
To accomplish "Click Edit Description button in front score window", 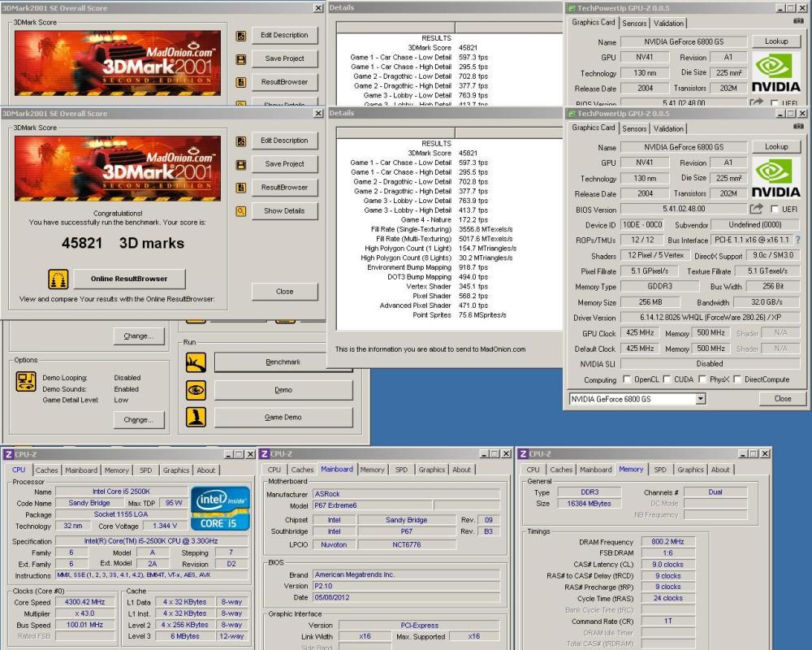I will coord(284,141).
